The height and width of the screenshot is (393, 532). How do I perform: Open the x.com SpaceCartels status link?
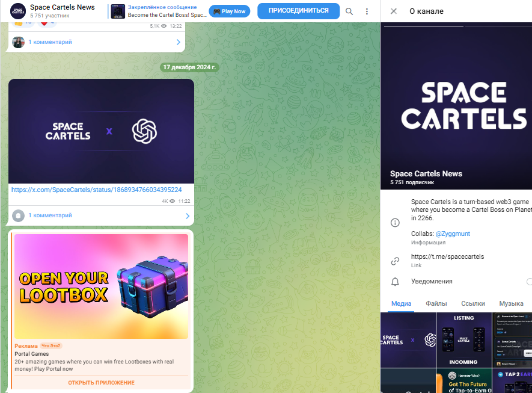coord(96,190)
